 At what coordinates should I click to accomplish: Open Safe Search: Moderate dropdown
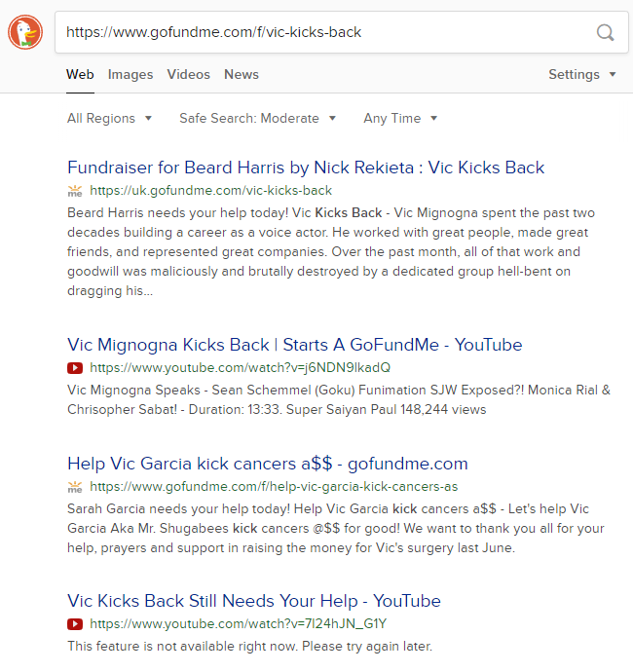(x=257, y=118)
